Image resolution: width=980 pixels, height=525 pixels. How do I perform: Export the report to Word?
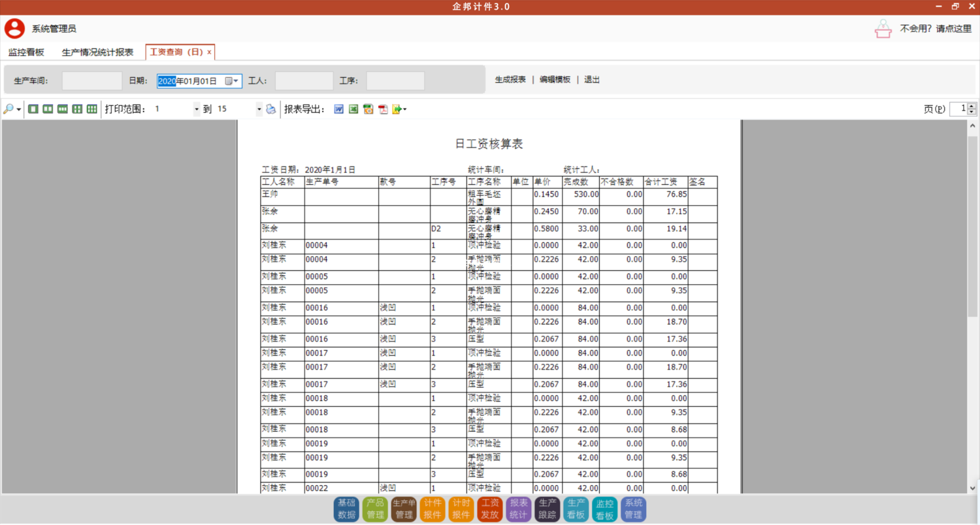point(338,109)
